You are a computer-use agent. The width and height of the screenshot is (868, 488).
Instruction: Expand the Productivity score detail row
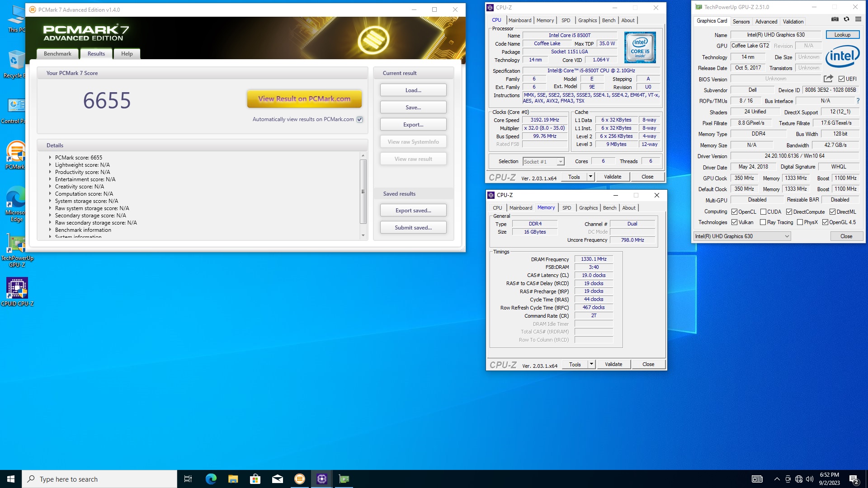[x=50, y=172]
